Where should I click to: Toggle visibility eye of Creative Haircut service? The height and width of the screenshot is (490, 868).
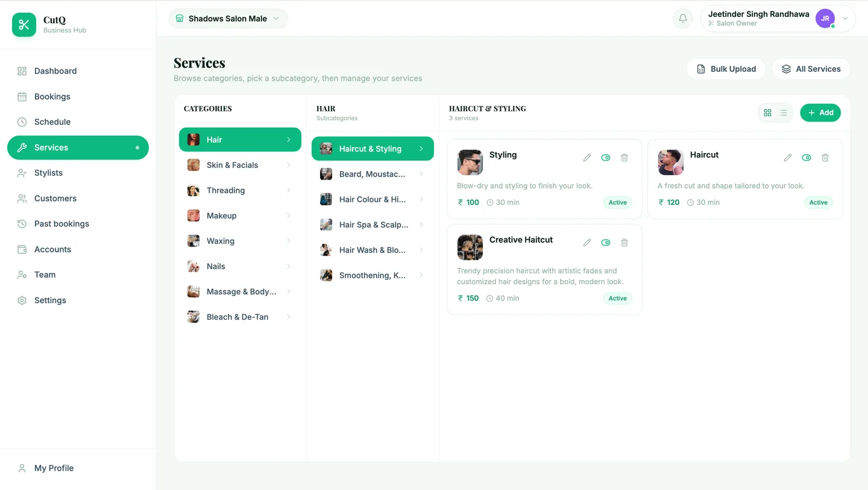coord(606,243)
